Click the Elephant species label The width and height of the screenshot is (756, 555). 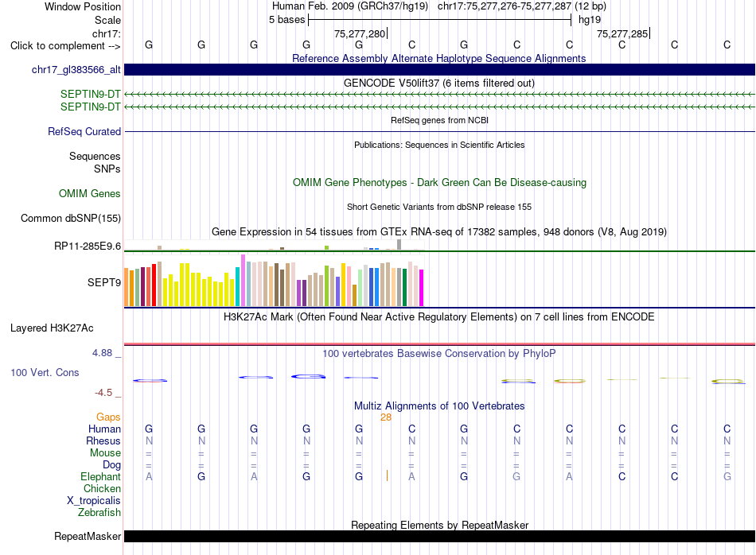pyautogui.click(x=101, y=476)
